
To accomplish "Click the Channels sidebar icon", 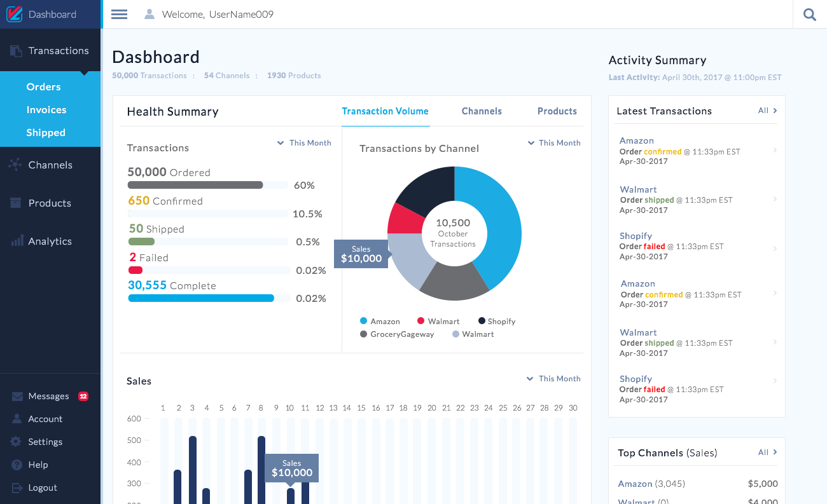I will pyautogui.click(x=15, y=165).
